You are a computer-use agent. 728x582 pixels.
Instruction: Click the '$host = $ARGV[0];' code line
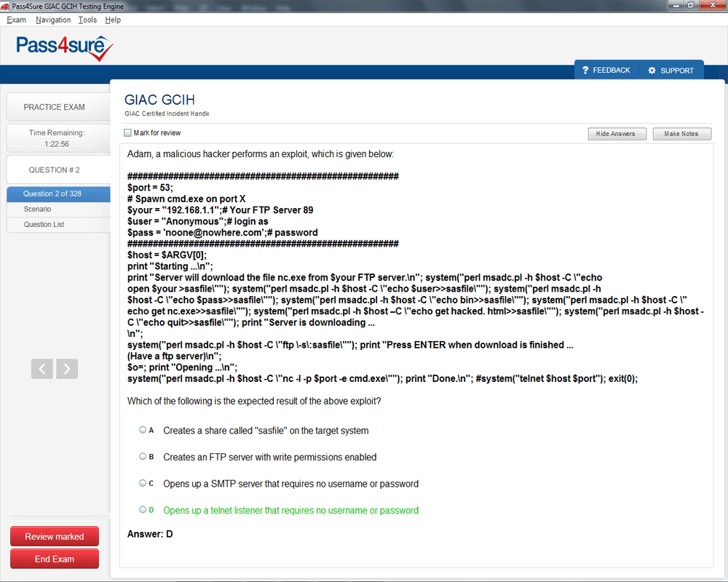167,255
